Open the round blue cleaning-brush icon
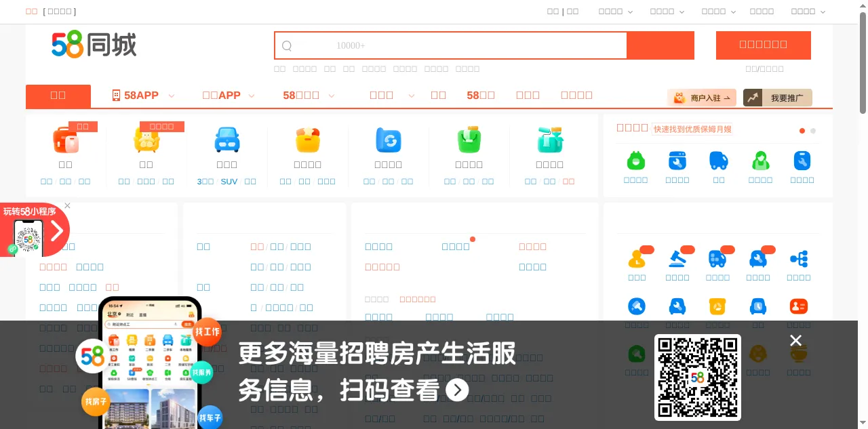Screen dimensions: 868x429 click(x=637, y=306)
